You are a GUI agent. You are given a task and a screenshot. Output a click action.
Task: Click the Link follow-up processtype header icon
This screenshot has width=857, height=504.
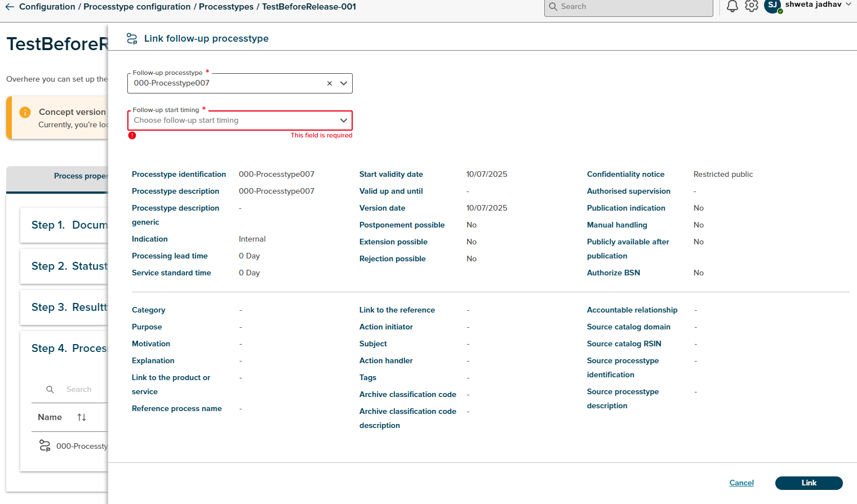coord(132,39)
